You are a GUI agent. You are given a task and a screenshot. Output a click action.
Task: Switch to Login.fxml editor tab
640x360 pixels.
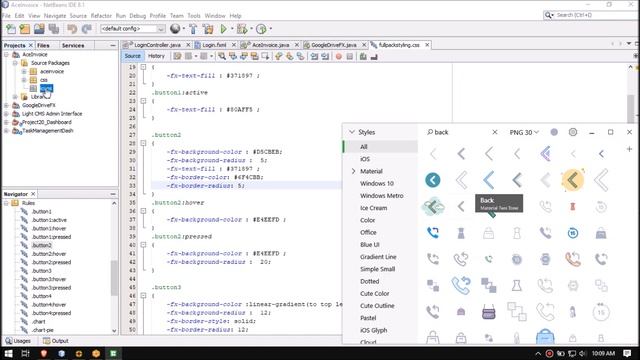pos(215,45)
